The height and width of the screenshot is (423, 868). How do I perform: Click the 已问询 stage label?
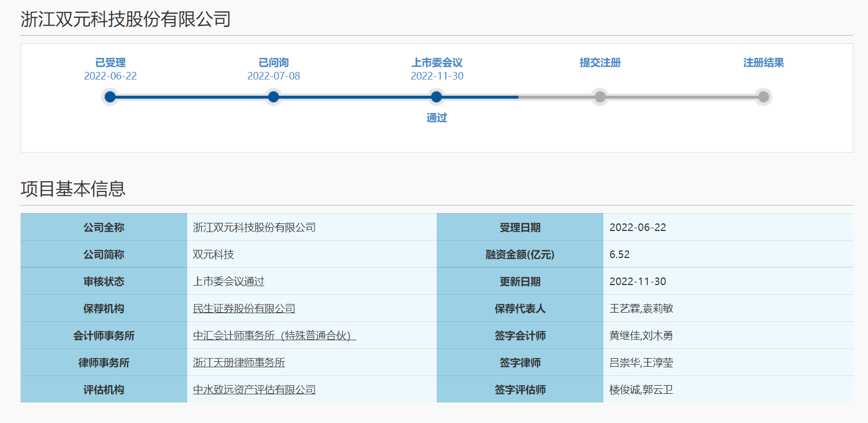pos(273,63)
